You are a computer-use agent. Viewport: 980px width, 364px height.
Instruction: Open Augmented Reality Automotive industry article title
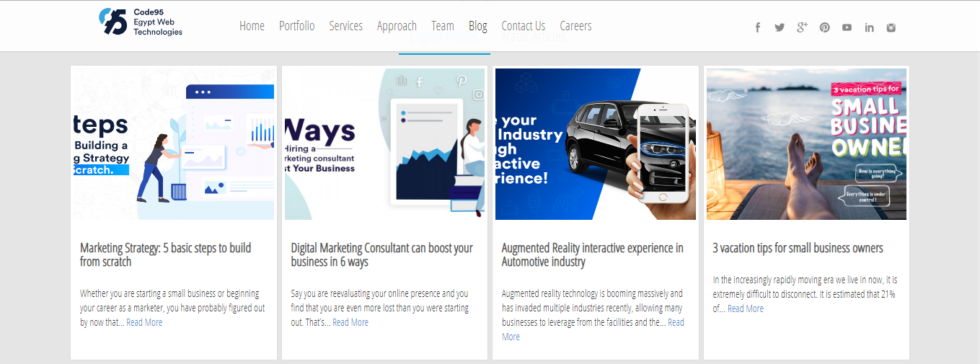tap(592, 254)
